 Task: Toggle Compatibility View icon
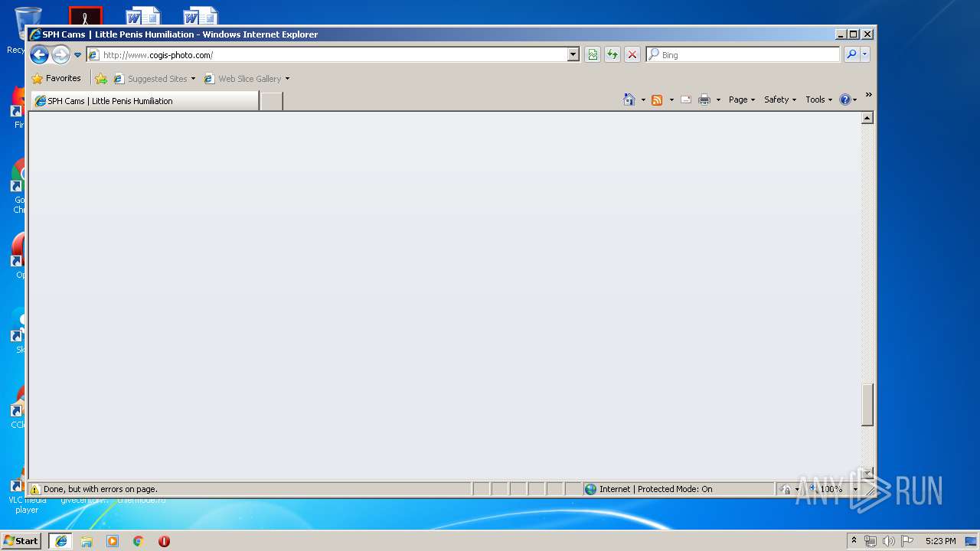click(593, 55)
